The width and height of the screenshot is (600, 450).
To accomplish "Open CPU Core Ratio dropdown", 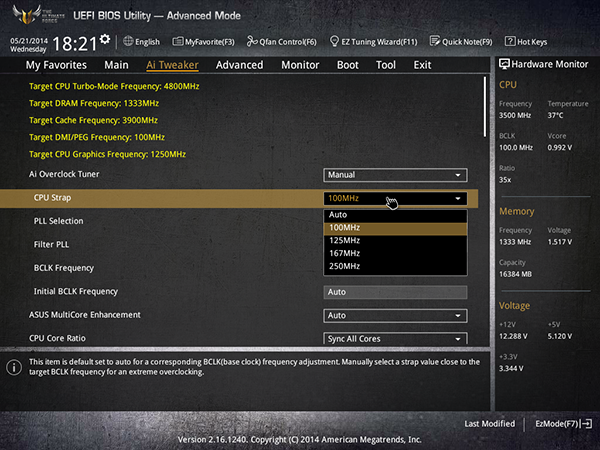I will click(395, 339).
